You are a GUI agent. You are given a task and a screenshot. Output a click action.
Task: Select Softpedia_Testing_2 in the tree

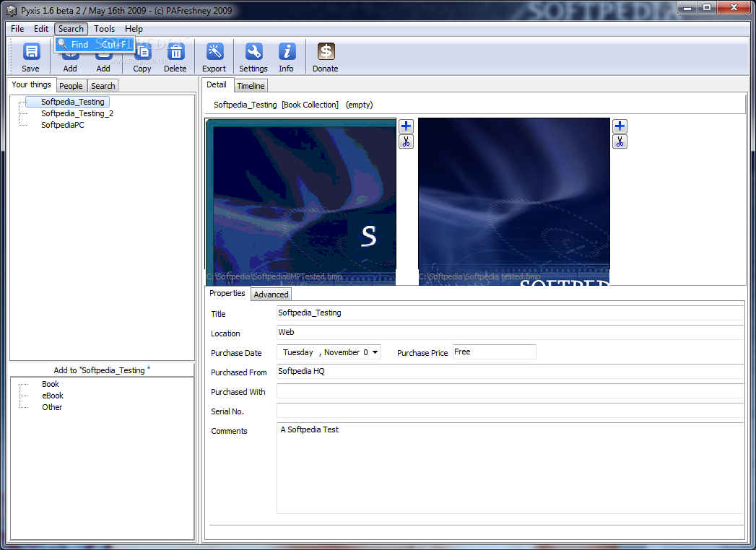(77, 114)
